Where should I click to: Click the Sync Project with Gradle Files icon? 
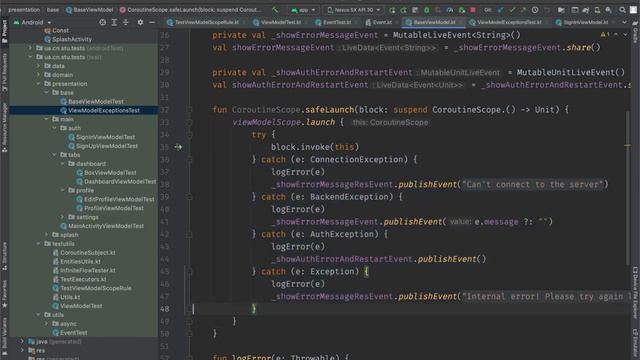pos(585,9)
